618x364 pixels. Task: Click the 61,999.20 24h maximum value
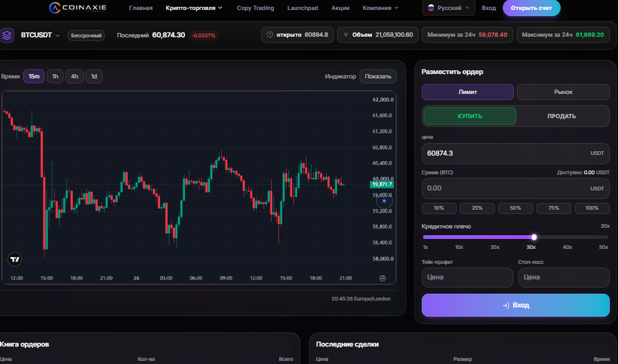589,35
